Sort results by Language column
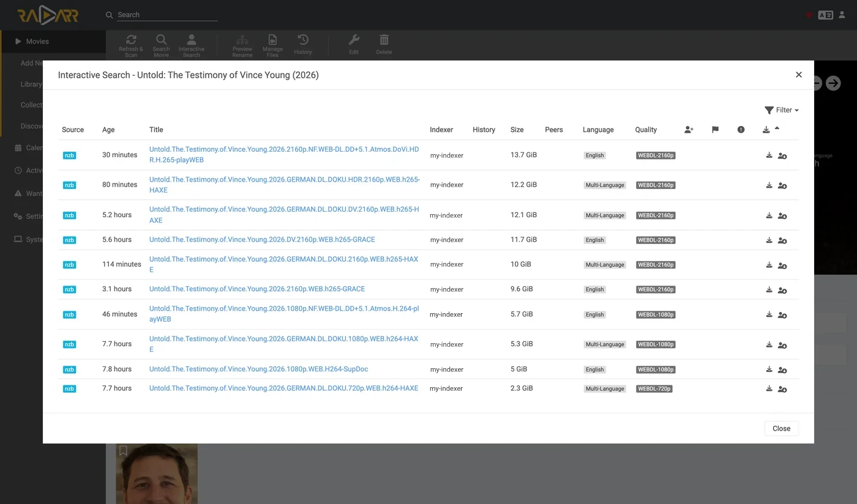857x504 pixels. coord(598,130)
